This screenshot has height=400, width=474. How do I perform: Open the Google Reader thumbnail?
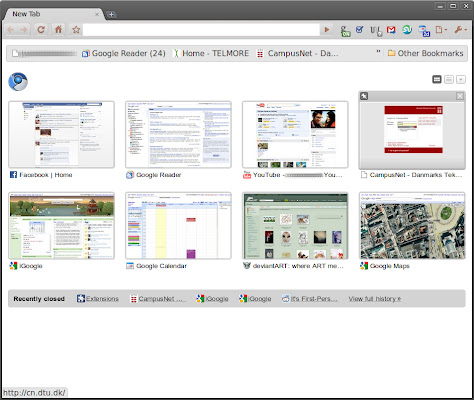click(178, 135)
